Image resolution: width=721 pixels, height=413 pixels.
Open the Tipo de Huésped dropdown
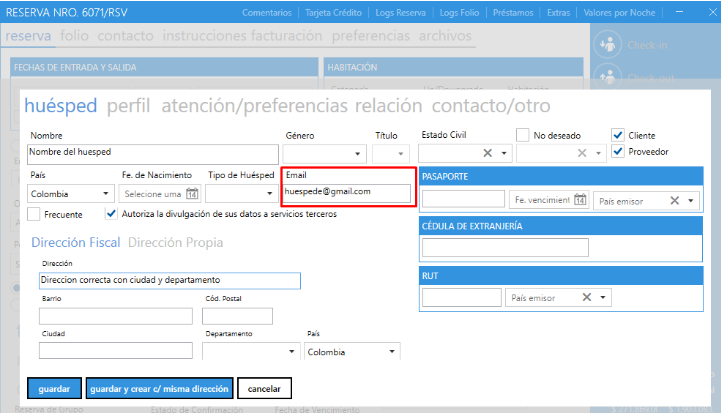(x=269, y=194)
